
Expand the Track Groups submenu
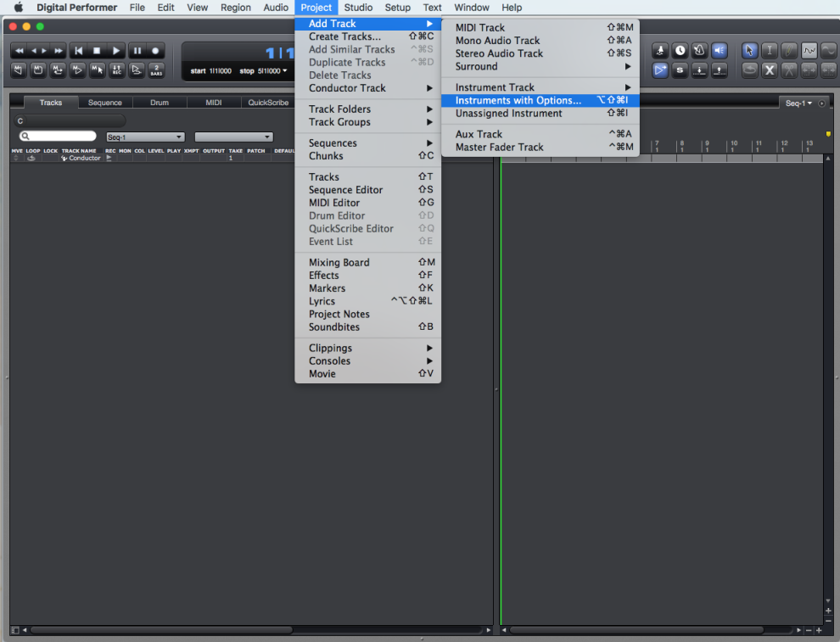pyautogui.click(x=368, y=122)
